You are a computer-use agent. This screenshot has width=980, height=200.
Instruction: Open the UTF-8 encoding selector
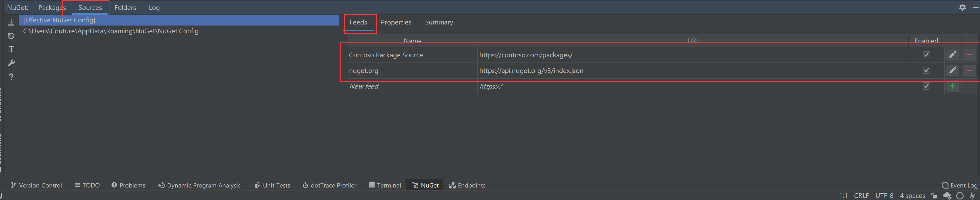[x=884, y=195]
